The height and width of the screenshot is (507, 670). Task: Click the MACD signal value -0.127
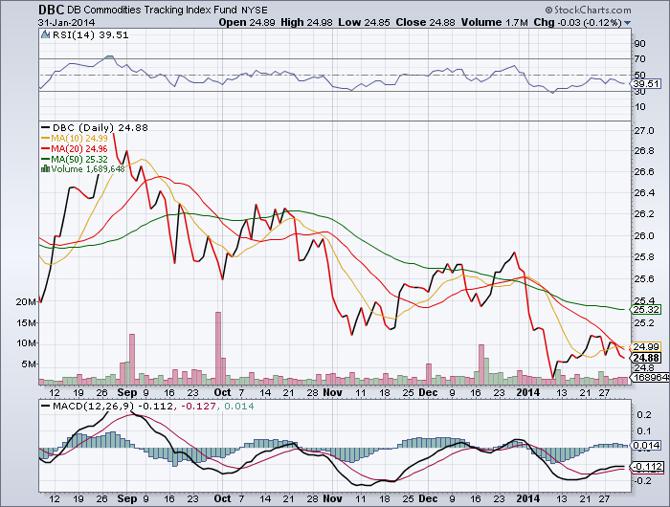click(x=199, y=406)
